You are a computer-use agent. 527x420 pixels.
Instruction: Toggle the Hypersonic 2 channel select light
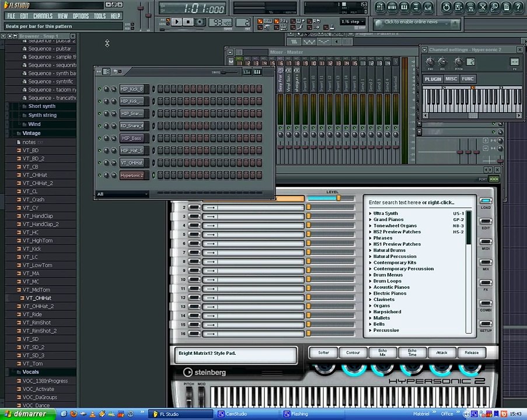153,175
